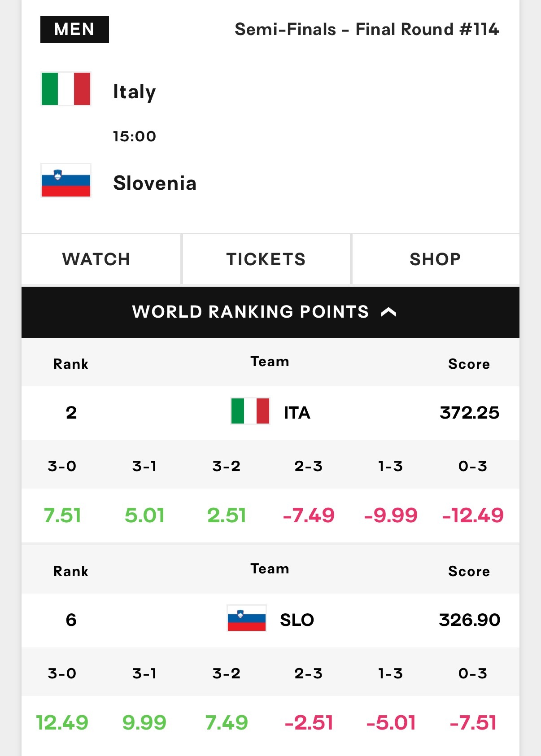Viewport: 541px width, 756px height.
Task: Click the Italy flag in match header
Action: [66, 89]
